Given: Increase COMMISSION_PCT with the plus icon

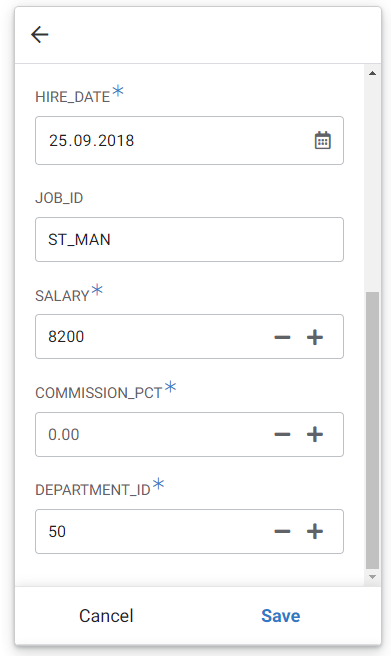Looking at the screenshot, I should click(315, 434).
